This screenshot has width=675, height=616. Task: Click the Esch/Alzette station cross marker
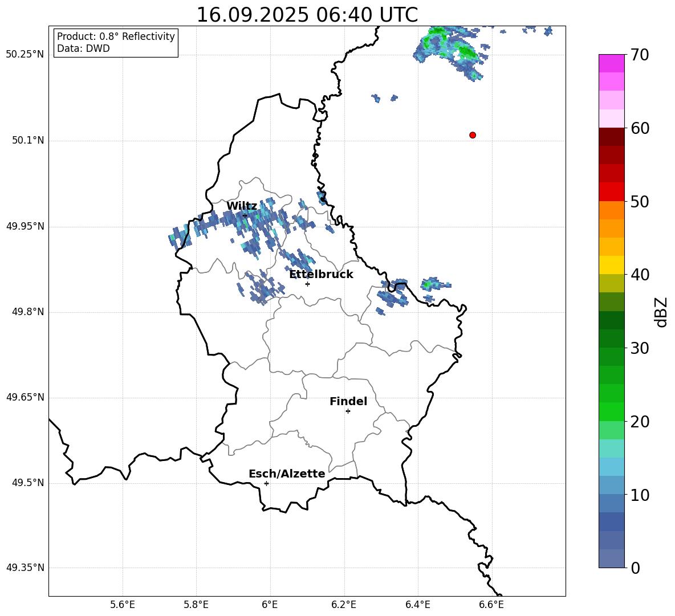266,483
